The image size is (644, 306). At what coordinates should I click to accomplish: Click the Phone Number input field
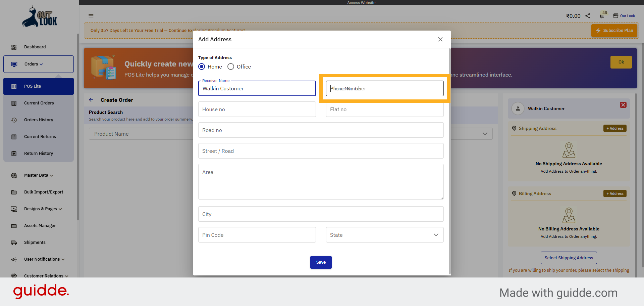384,88
